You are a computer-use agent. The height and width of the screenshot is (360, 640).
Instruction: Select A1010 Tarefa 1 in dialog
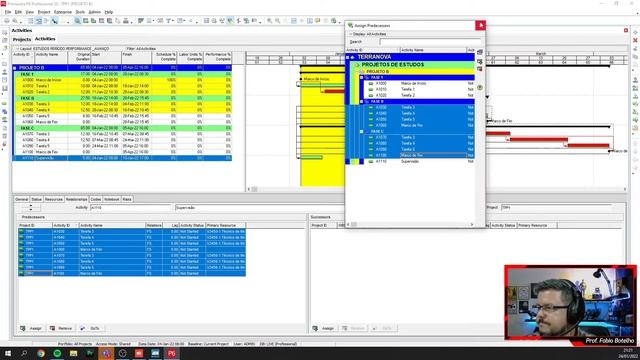(419, 89)
